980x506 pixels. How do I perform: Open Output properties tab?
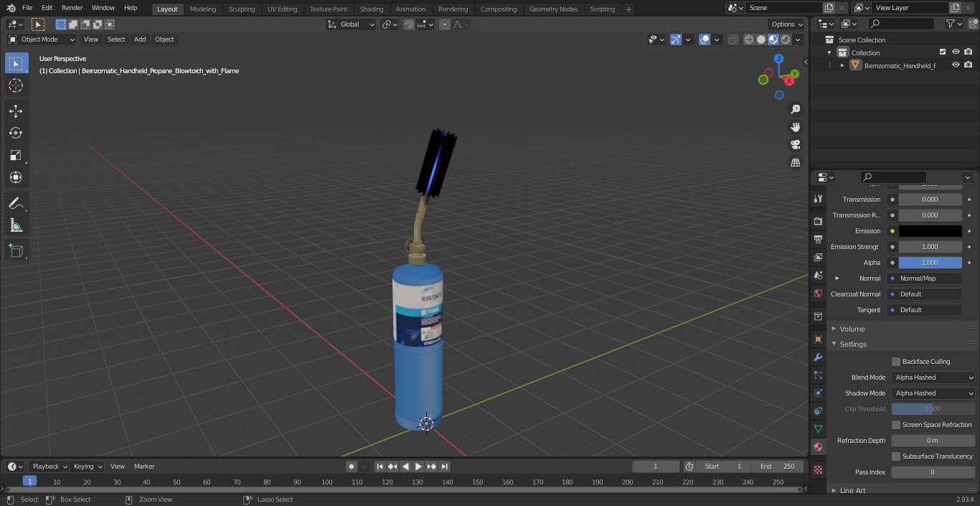[x=818, y=239]
